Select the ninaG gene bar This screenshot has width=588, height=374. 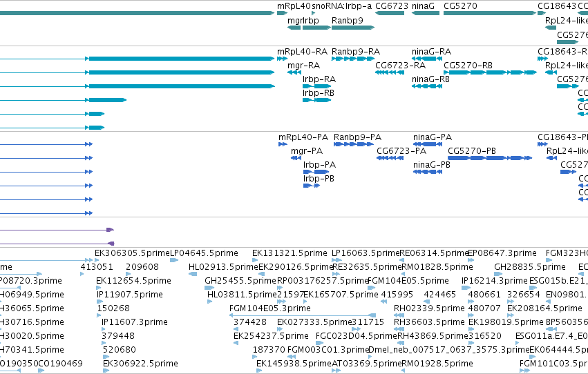point(425,13)
